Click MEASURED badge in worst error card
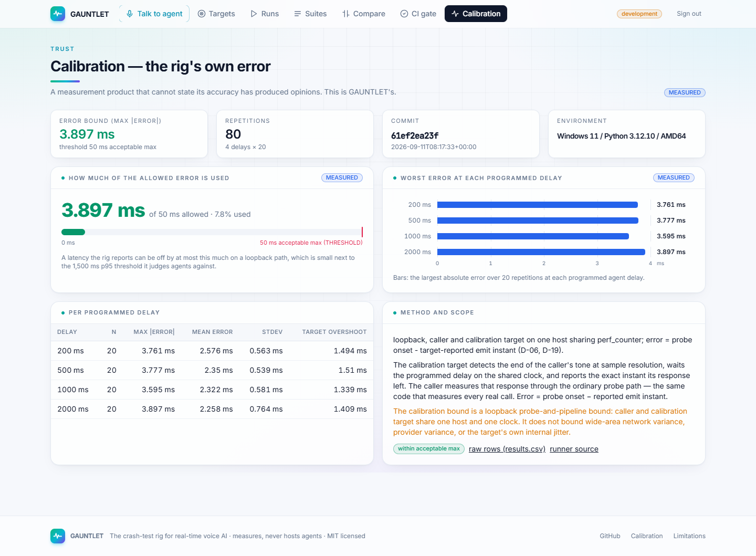 tap(674, 177)
